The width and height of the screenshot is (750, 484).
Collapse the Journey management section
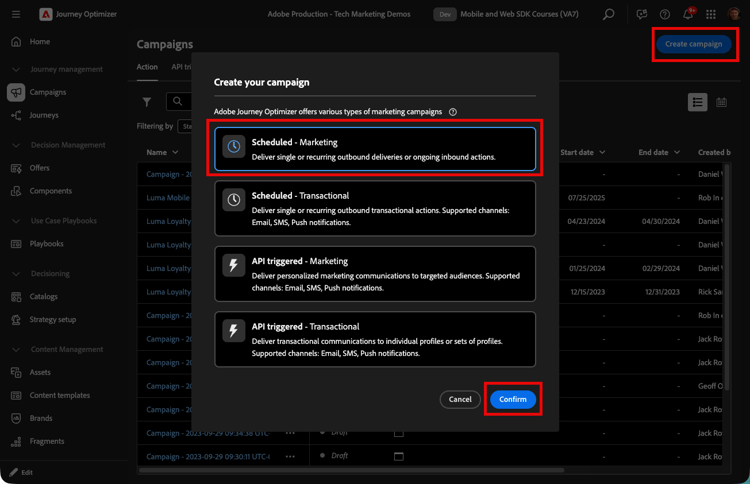pos(16,69)
